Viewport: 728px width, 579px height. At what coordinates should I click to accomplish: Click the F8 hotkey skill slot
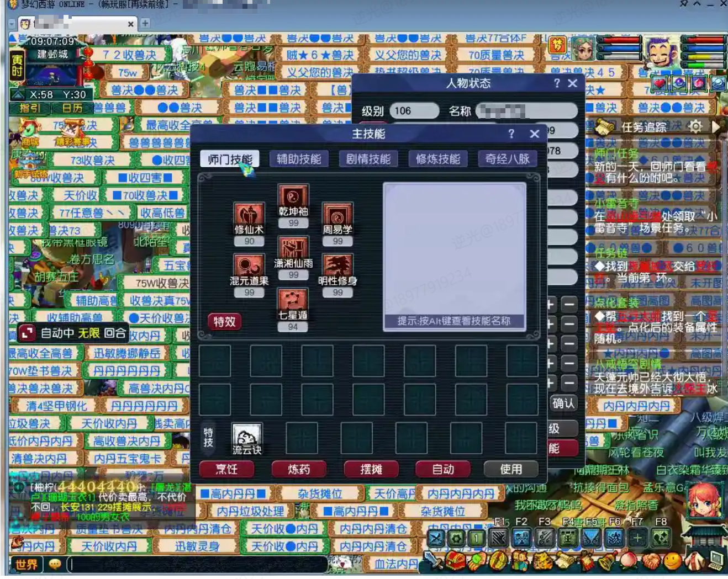point(661,537)
